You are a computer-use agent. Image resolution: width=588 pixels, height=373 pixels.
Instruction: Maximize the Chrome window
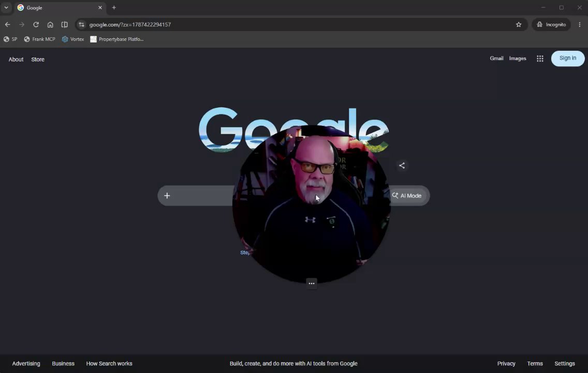(x=562, y=7)
